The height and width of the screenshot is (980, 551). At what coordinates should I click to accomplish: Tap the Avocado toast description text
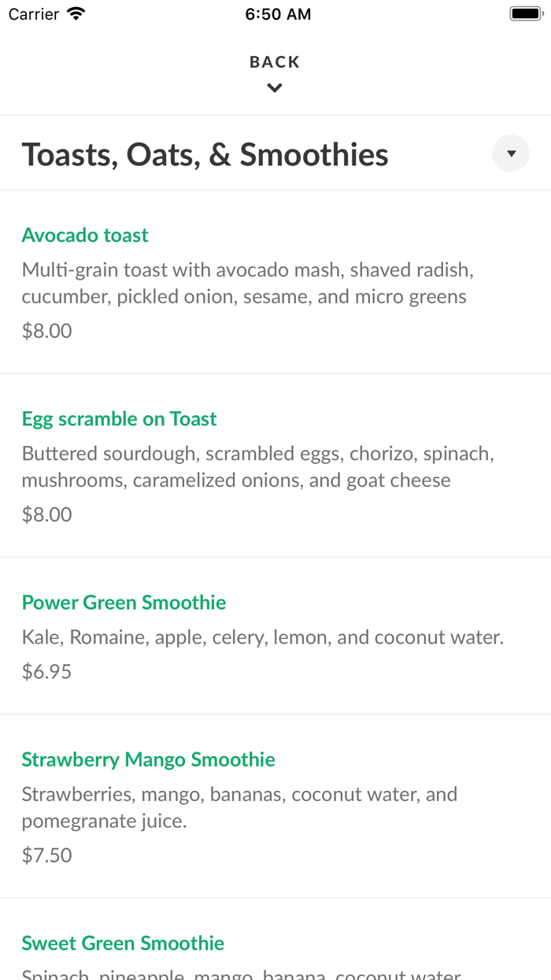click(x=247, y=283)
